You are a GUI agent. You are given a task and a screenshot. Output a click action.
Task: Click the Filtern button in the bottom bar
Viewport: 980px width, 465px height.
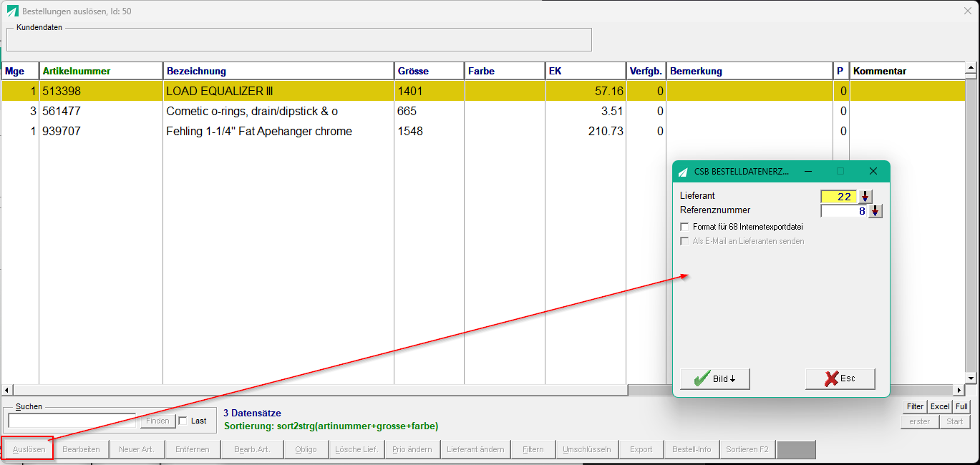[x=533, y=449]
